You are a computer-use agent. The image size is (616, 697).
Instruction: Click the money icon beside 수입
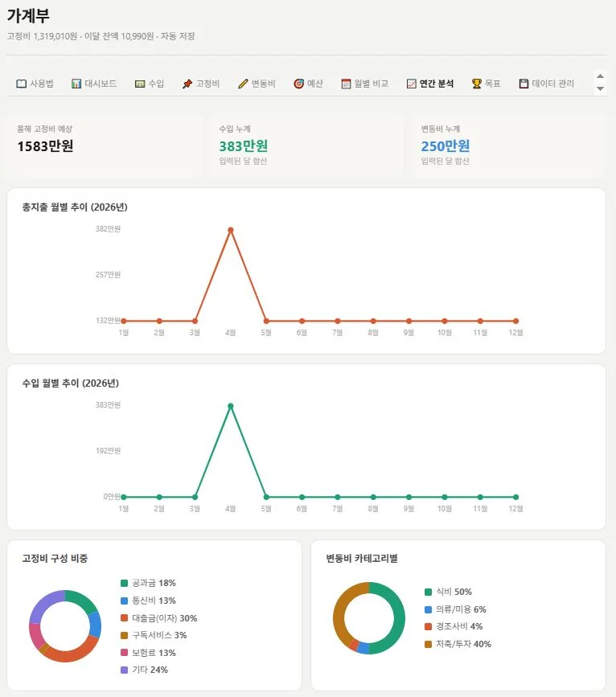click(x=140, y=84)
